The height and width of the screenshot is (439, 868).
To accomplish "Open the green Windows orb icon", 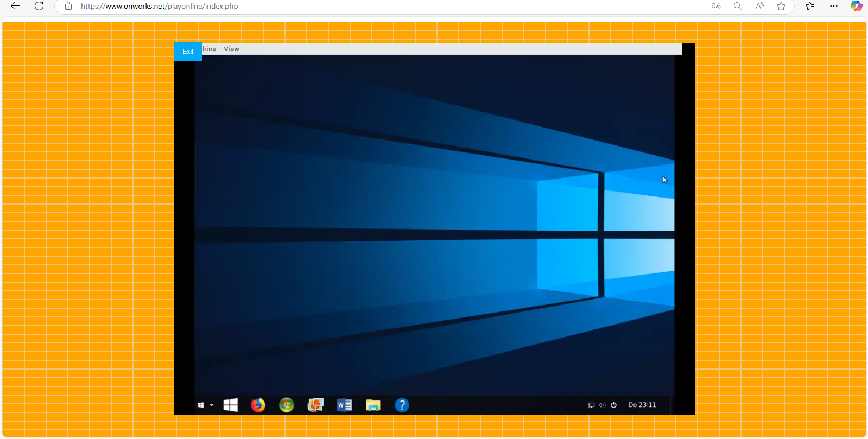I will click(287, 405).
